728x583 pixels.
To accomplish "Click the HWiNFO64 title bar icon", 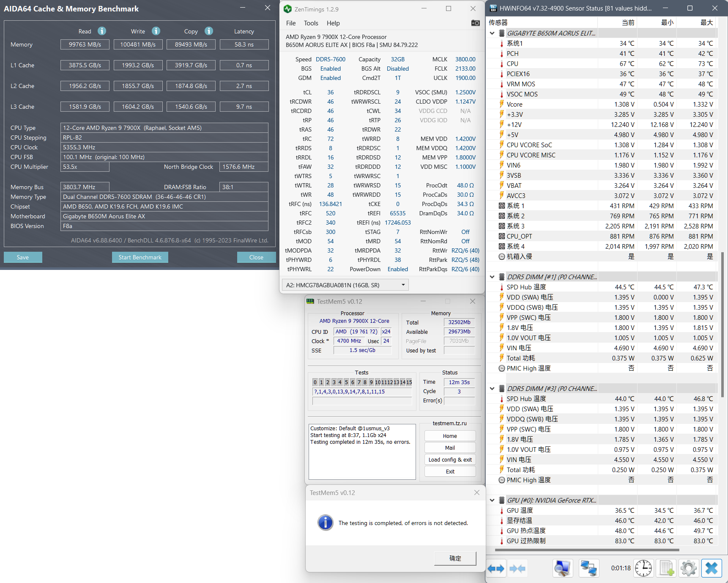I will click(493, 8).
